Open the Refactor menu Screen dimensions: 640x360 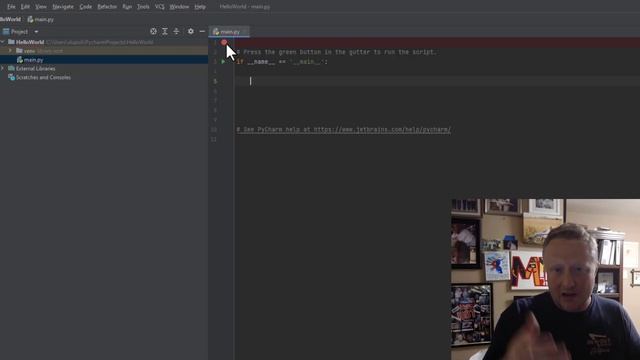pyautogui.click(x=107, y=7)
